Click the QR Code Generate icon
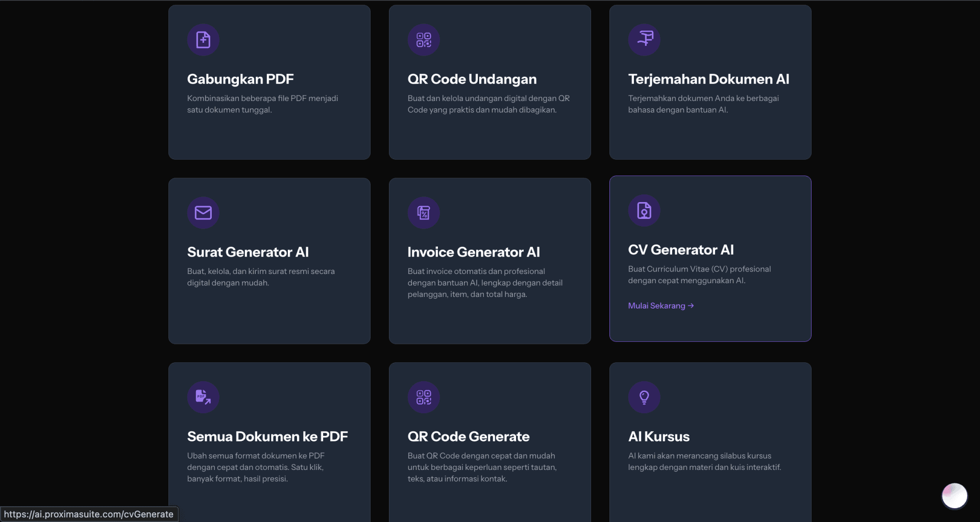 click(424, 397)
